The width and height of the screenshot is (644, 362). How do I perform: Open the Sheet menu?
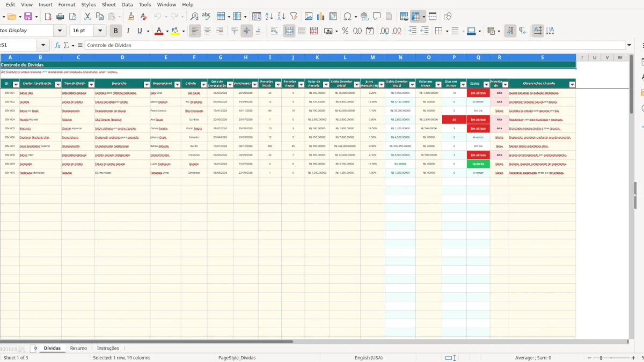(109, 4)
